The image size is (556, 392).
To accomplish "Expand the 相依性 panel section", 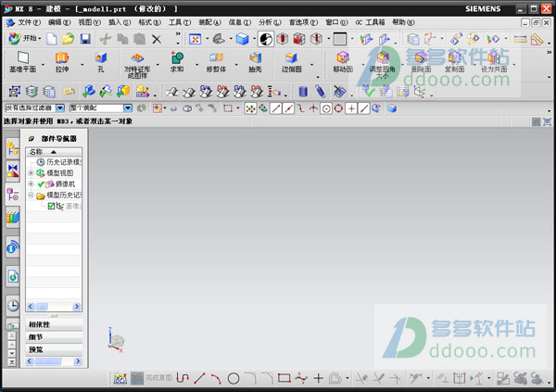I will (55, 324).
